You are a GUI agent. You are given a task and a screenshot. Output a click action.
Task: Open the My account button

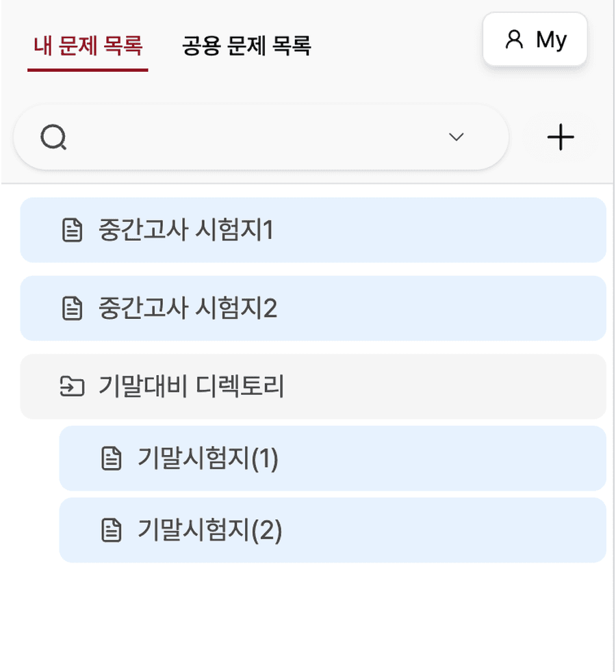pos(535,40)
